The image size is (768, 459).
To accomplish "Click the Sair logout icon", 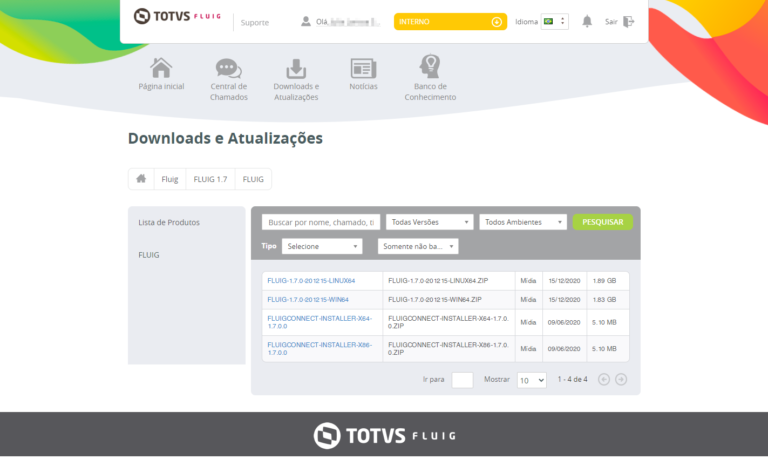I will tap(628, 22).
